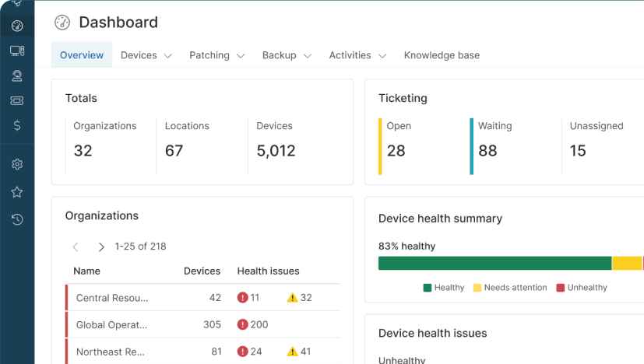Select the Overview tab
The height and width of the screenshot is (364, 644).
(x=82, y=55)
